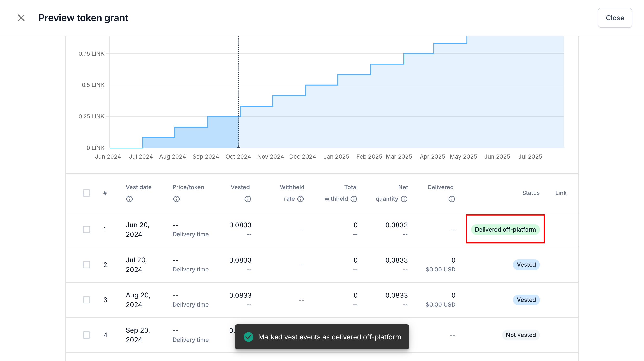Open the Net quantity info icon
The image size is (644, 361).
(404, 199)
